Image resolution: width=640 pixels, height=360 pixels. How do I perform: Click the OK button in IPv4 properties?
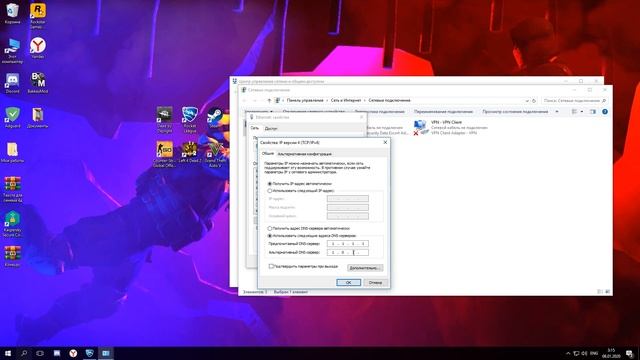(x=348, y=282)
